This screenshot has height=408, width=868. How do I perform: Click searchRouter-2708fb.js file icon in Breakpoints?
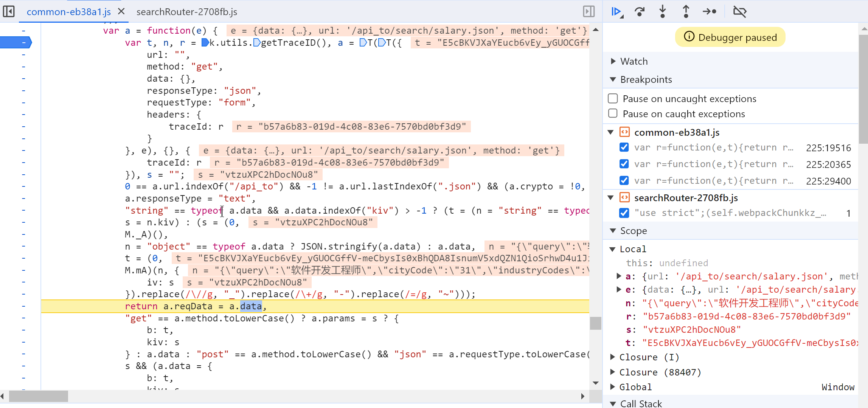[624, 197]
